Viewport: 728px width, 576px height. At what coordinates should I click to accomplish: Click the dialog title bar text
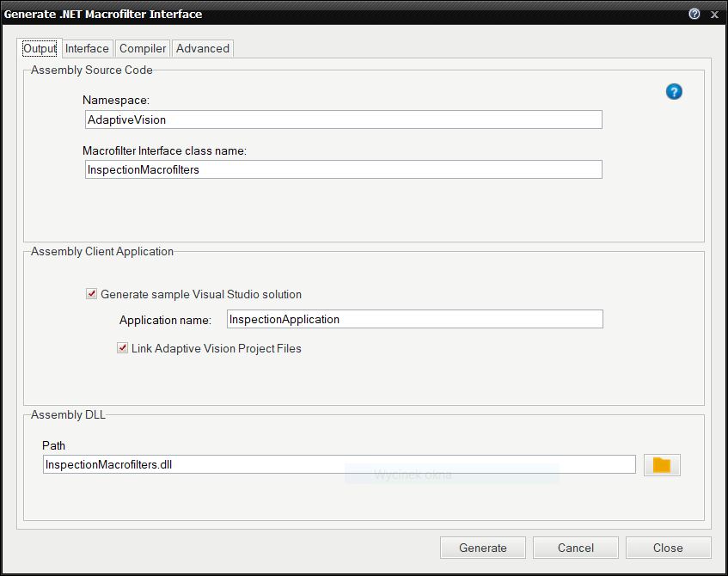pos(103,14)
